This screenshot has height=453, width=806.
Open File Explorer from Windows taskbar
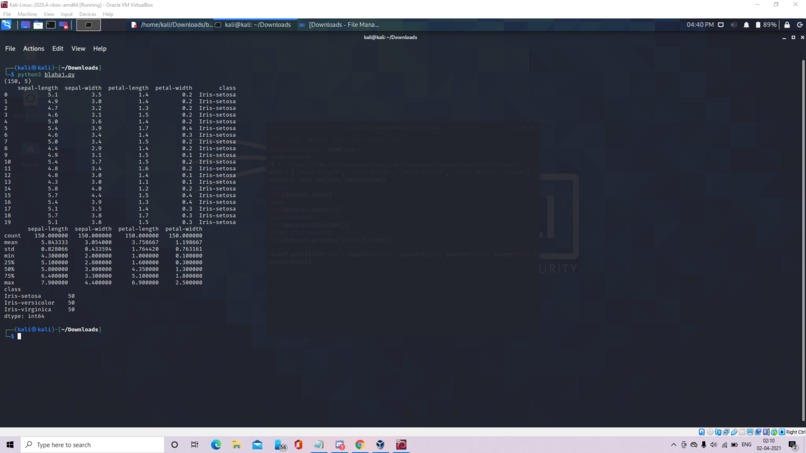pyautogui.click(x=236, y=445)
